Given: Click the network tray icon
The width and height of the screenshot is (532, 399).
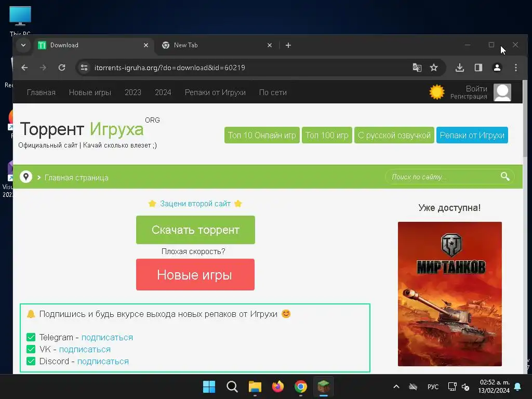Looking at the screenshot, I should 452,387.
